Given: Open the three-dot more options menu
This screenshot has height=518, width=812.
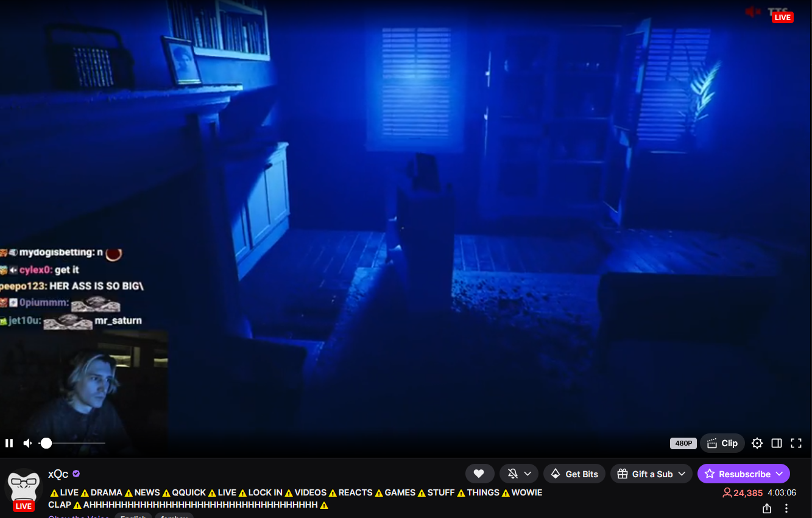Looking at the screenshot, I should (786, 508).
